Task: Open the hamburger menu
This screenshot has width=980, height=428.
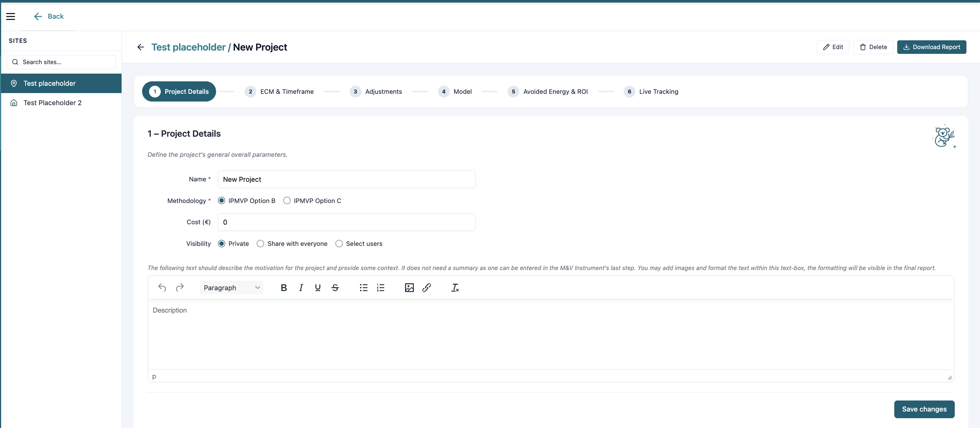Action: 11,16
